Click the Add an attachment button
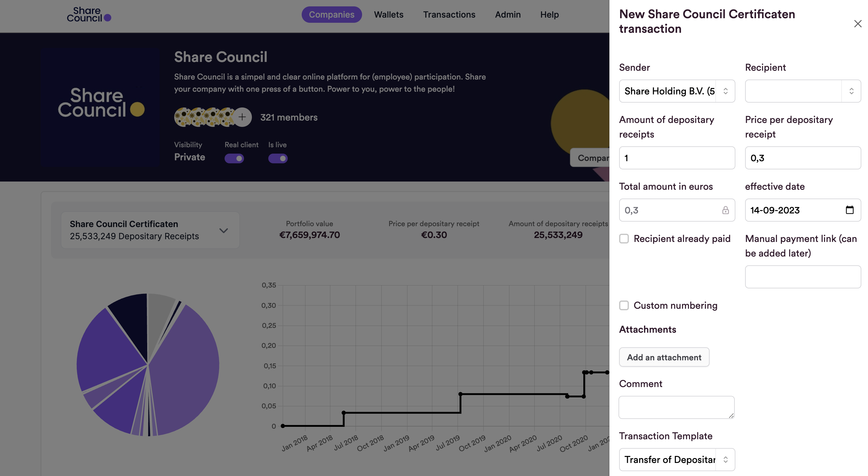This screenshot has width=868, height=476. (664, 357)
